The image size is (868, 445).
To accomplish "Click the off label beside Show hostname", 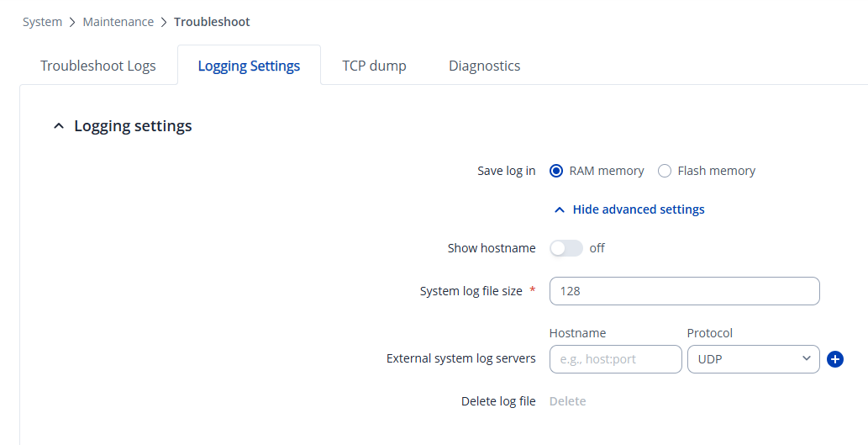I will (597, 248).
